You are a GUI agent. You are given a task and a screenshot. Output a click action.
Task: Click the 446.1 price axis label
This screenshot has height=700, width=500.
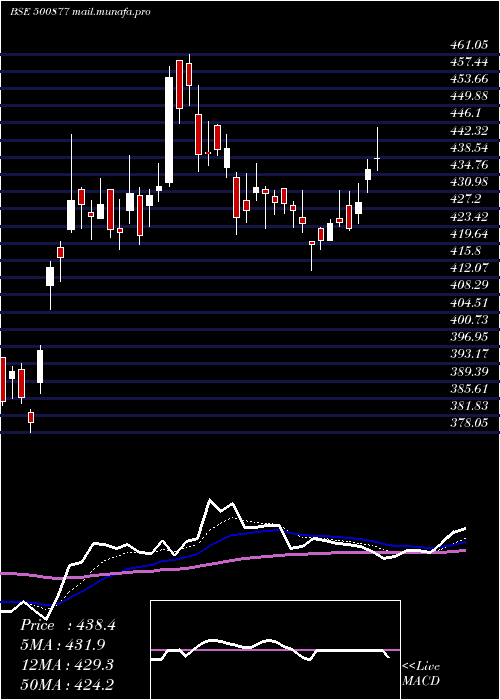tap(466, 113)
